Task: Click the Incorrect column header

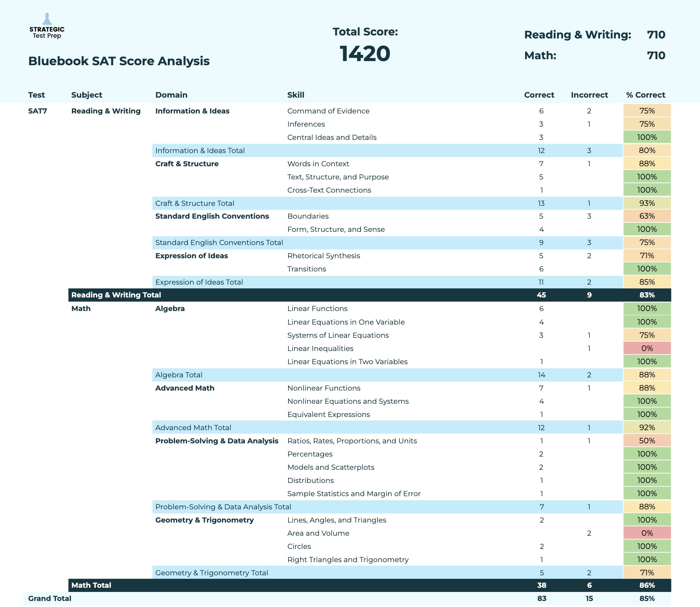Action: [589, 95]
